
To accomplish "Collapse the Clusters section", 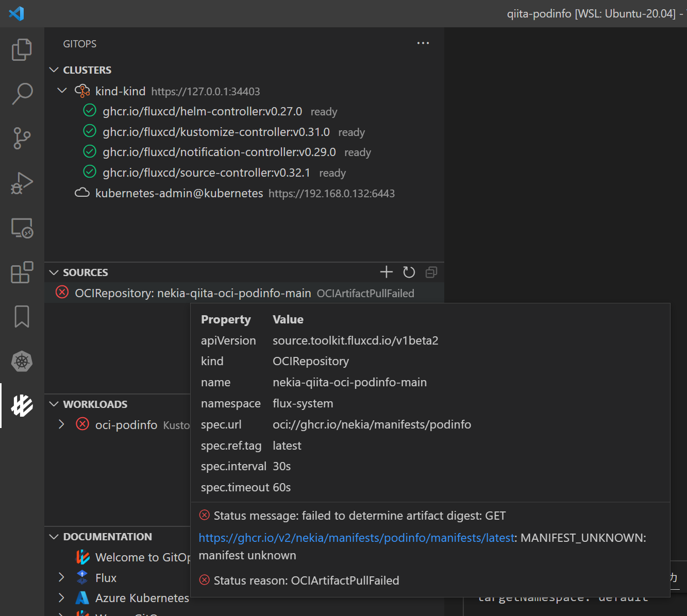I will pos(54,70).
